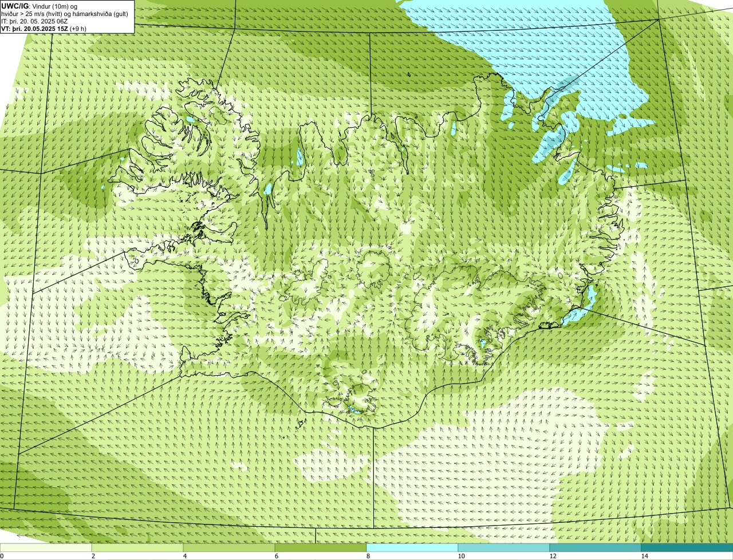
Task: Click the legend color segment between 0 and 2
Action: click(x=46, y=547)
